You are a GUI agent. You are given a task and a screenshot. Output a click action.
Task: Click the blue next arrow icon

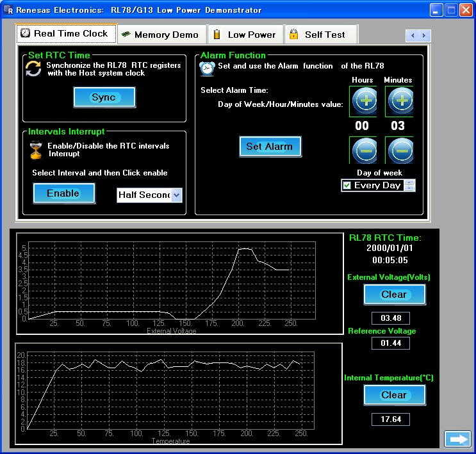[457, 439]
